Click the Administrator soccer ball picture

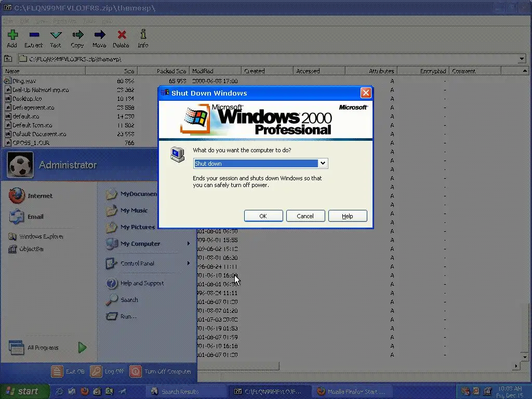click(x=20, y=165)
